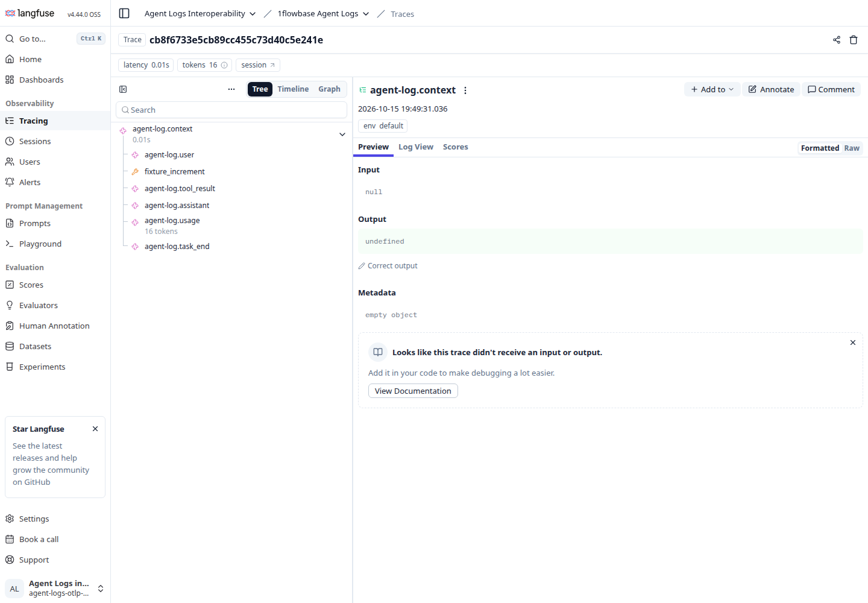Viewport: 868px width, 603px height.
Task: Collapse the agent-log.context tree node
Action: [x=342, y=134]
